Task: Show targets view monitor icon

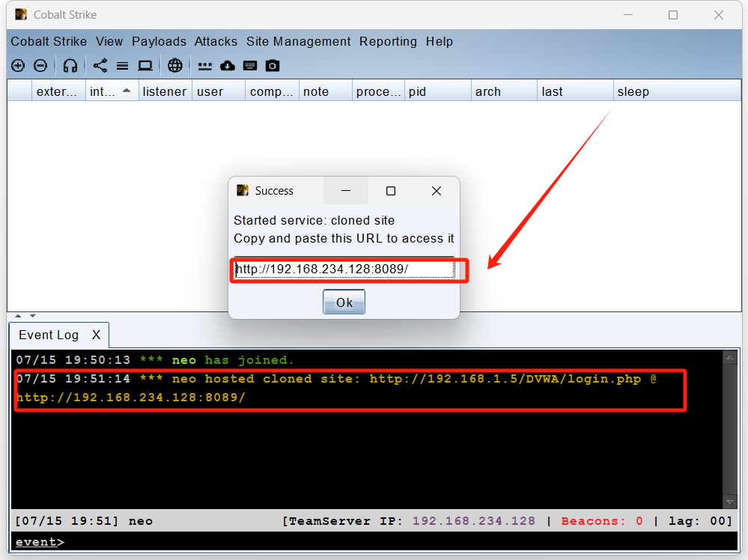Action: [145, 66]
